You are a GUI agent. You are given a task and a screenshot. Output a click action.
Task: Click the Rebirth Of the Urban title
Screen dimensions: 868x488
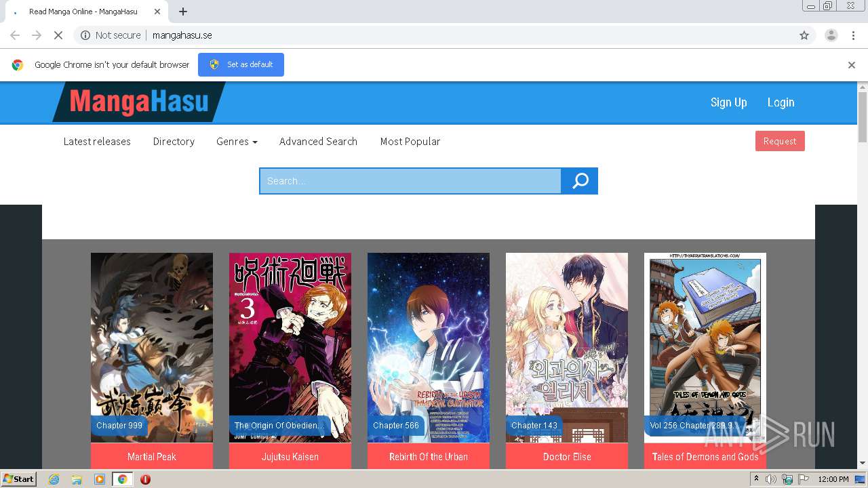click(x=429, y=457)
